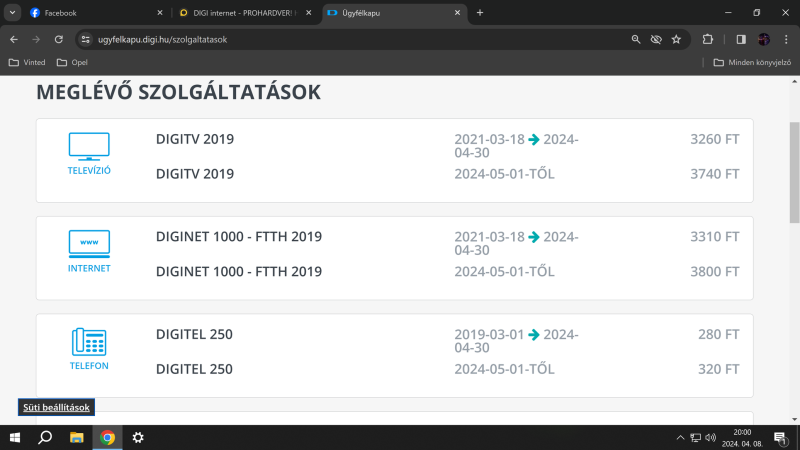Switch to the Facebook tab
Image resolution: width=800 pixels, height=450 pixels.
click(x=95, y=13)
